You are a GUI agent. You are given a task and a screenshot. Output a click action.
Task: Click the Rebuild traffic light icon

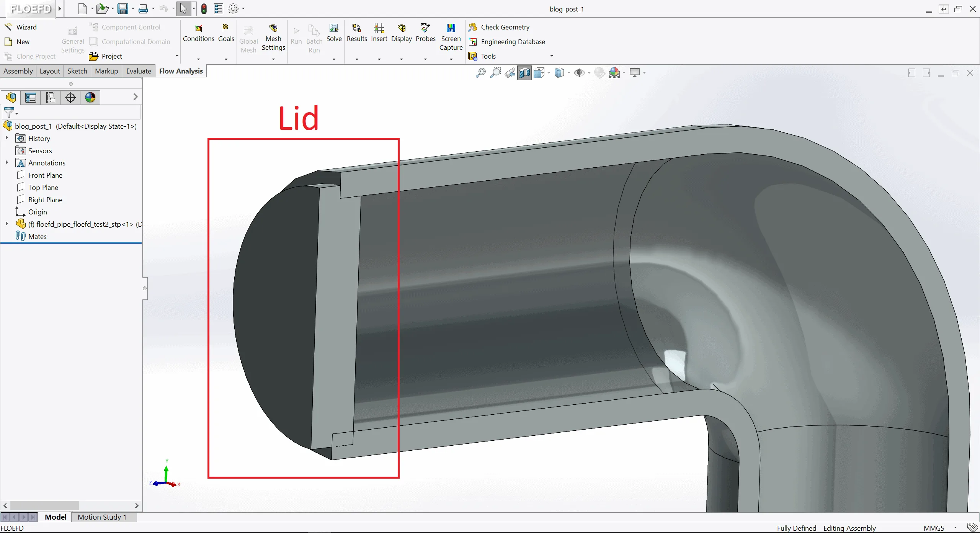coord(204,9)
